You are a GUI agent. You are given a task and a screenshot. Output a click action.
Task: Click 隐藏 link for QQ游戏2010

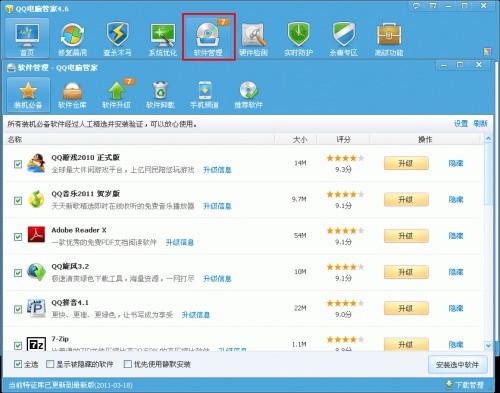(456, 163)
